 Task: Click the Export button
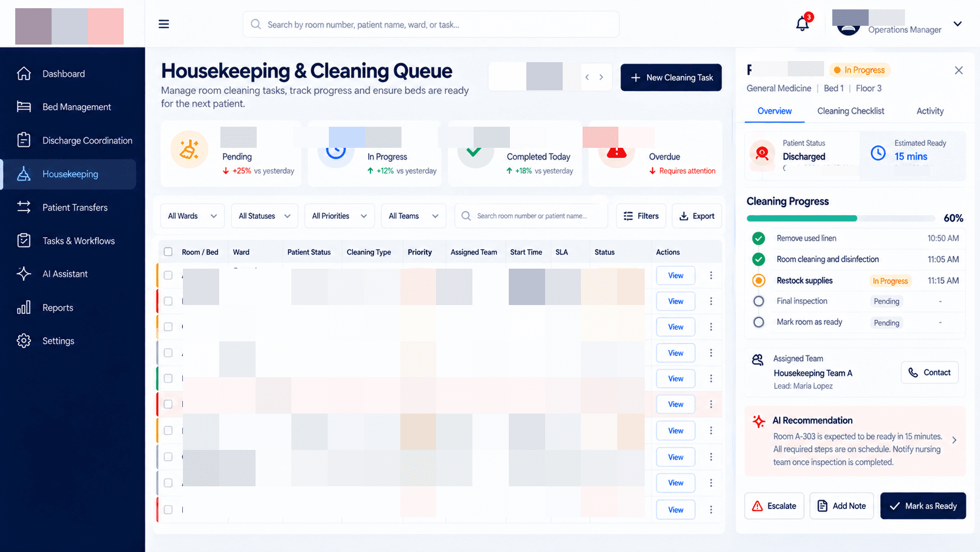697,216
